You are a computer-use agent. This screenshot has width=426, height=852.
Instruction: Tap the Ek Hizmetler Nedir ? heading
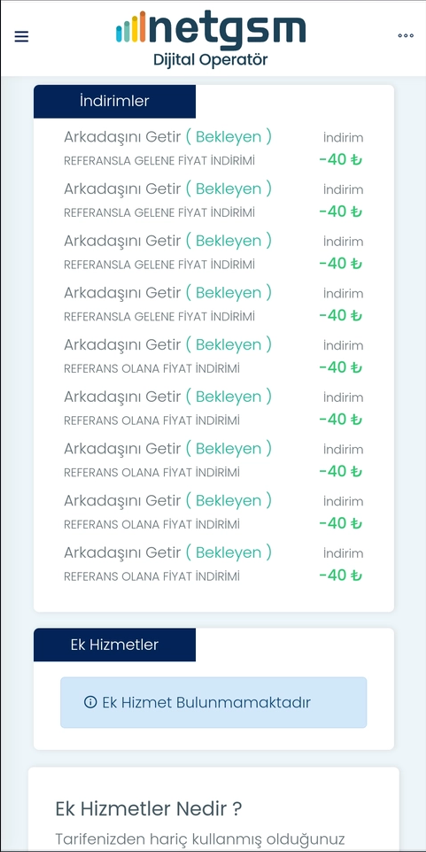(148, 809)
